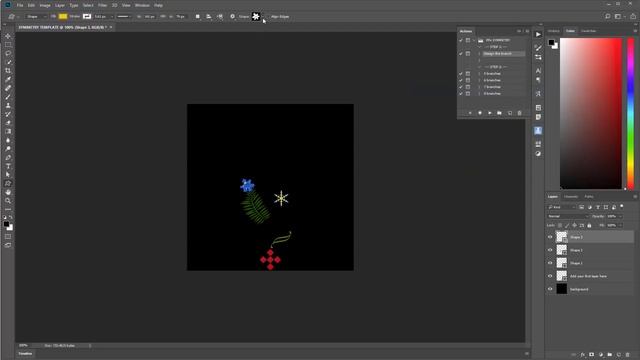Toggle the checkmark for 6 branches action
The height and width of the screenshot is (360, 640).
(x=461, y=80)
